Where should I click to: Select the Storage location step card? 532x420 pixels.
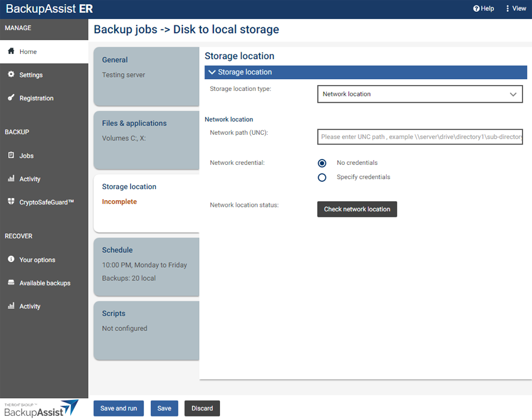tap(146, 203)
